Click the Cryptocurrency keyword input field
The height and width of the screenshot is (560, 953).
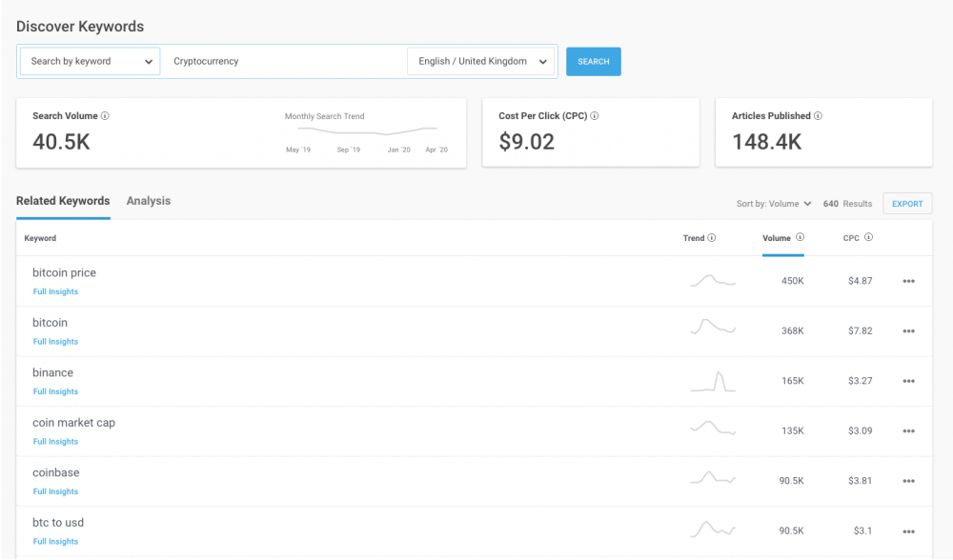[284, 61]
